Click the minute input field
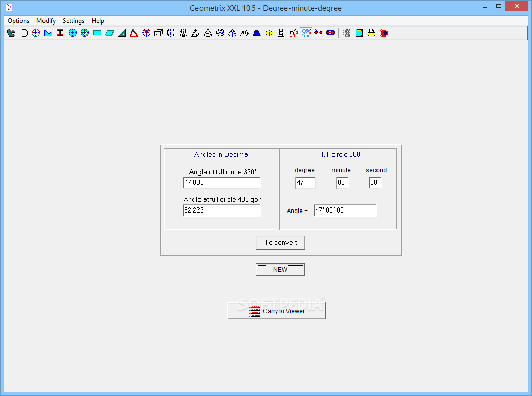 342,183
